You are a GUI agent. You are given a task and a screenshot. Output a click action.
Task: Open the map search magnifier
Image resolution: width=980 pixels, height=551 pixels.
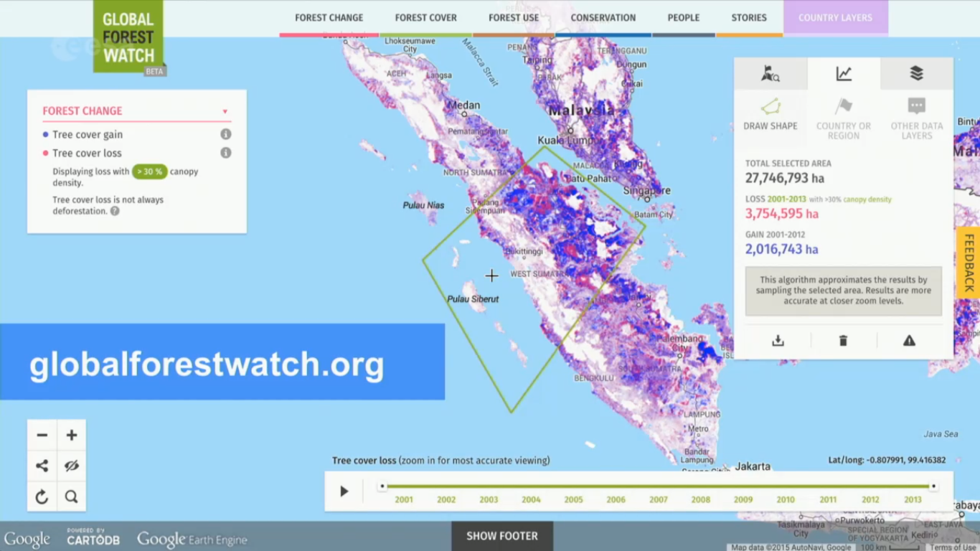pos(72,496)
